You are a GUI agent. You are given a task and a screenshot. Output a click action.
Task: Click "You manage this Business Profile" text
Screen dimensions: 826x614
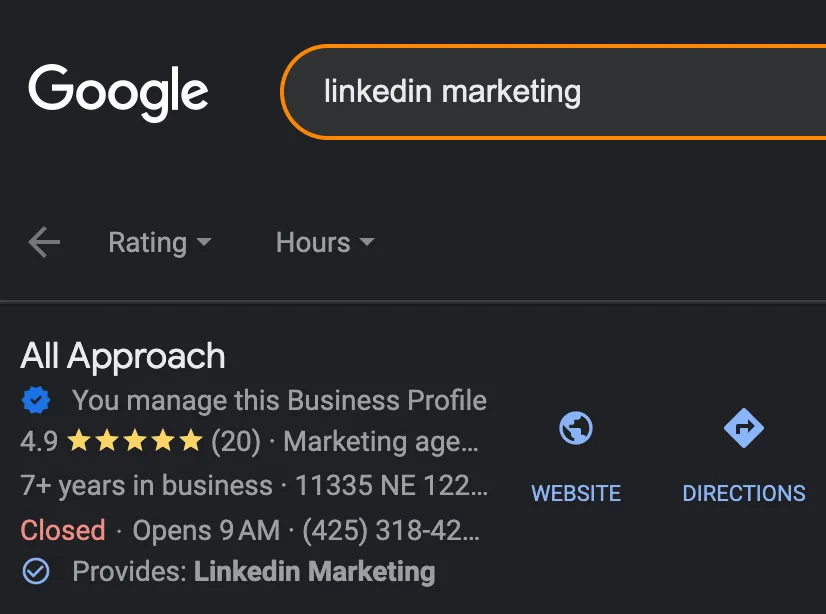[279, 400]
